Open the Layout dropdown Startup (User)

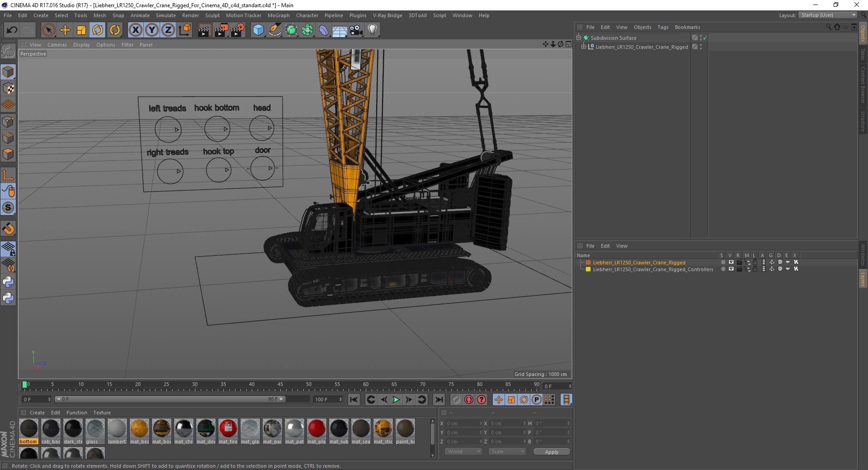(828, 15)
